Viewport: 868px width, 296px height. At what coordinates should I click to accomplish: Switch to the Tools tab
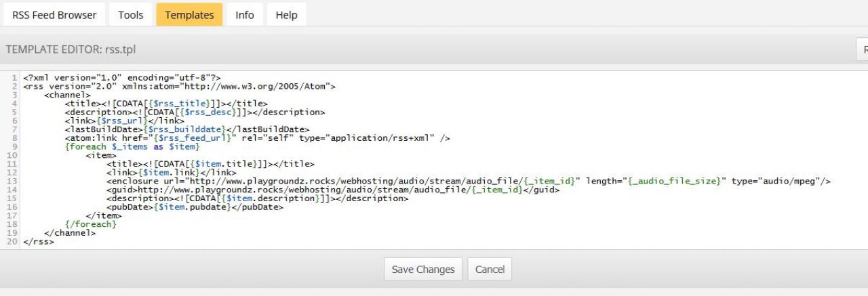pyautogui.click(x=131, y=15)
